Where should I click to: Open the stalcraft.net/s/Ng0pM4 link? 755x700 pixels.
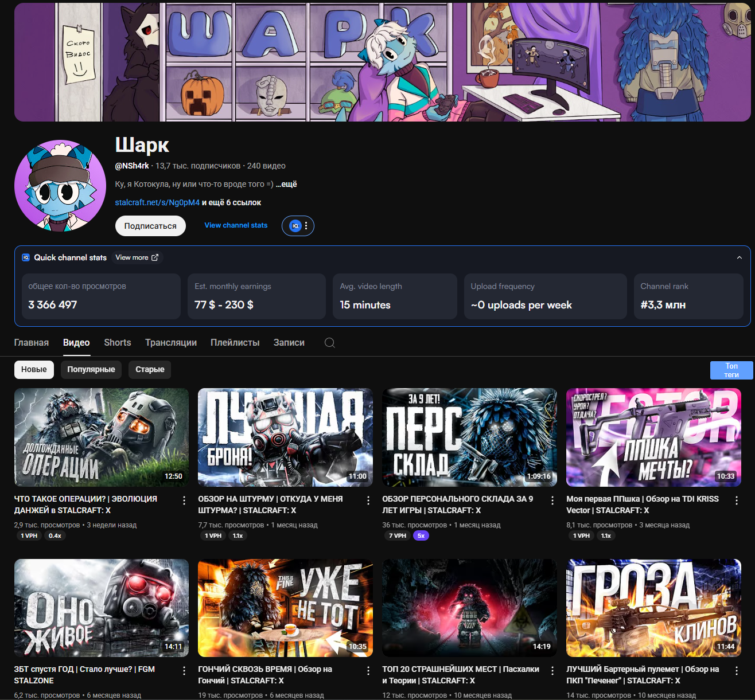(157, 202)
